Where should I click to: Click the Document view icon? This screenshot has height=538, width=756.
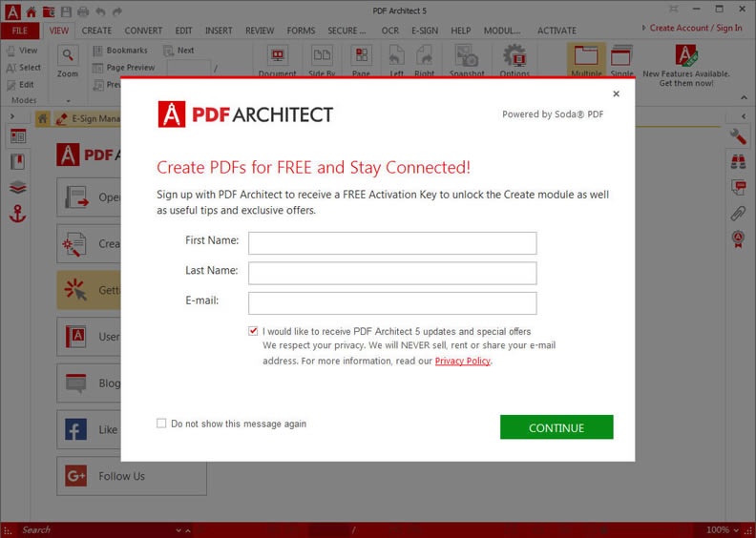click(x=277, y=55)
